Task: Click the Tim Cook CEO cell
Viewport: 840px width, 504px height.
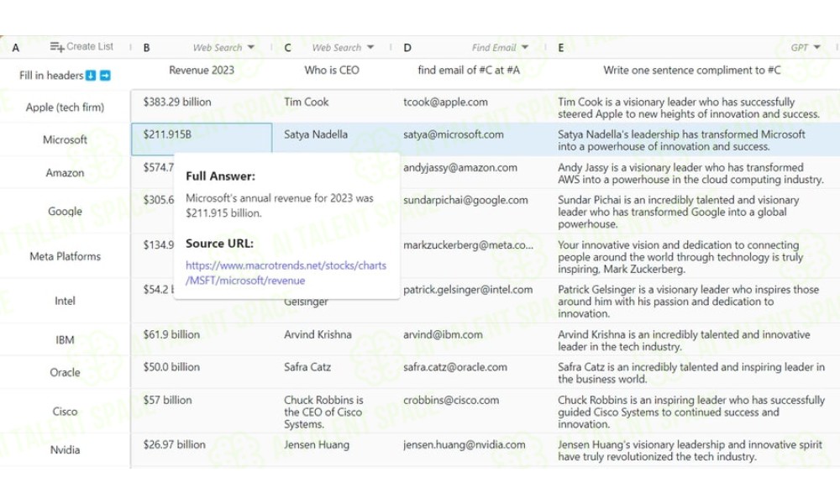Action: point(332,107)
